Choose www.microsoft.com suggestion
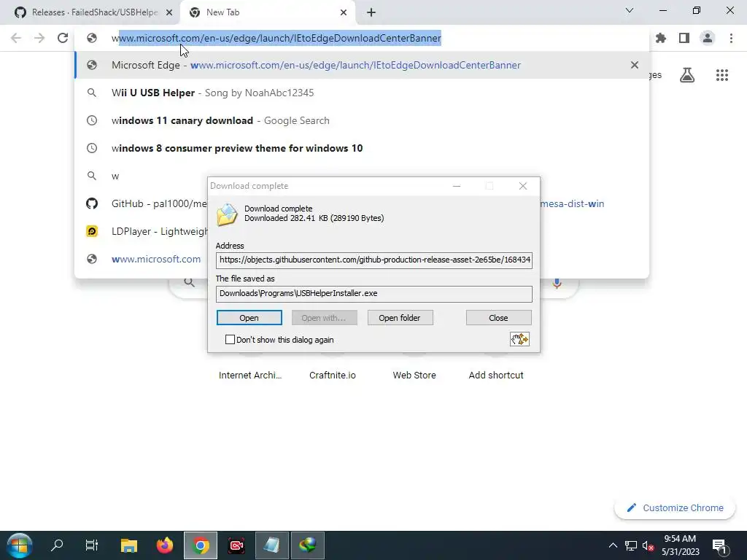 click(x=141, y=259)
